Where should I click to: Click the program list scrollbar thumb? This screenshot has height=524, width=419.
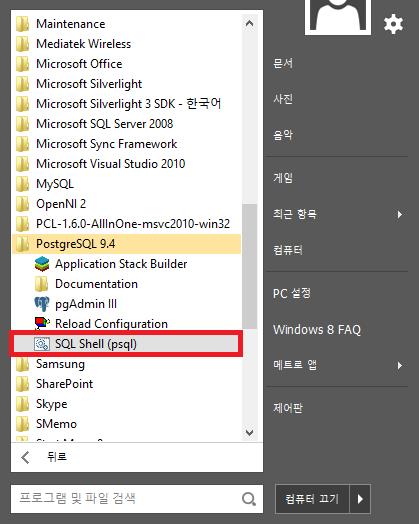[x=249, y=266]
